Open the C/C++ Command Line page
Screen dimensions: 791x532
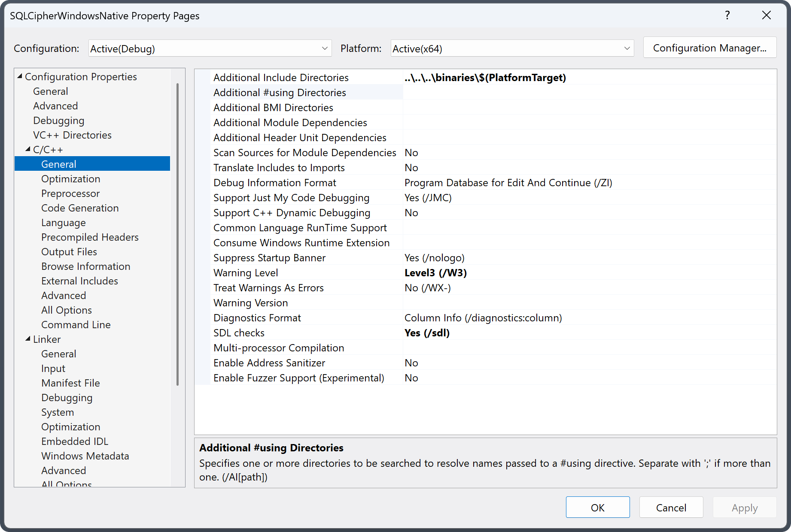(x=76, y=325)
